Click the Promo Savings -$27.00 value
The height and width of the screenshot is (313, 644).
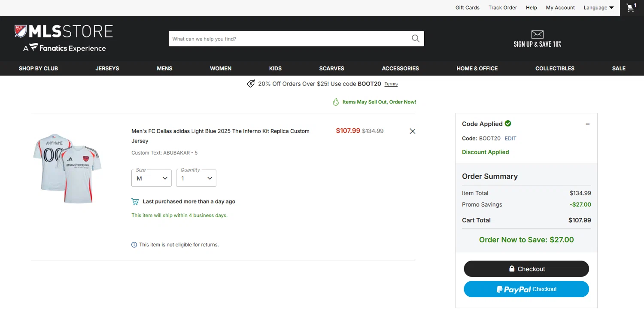pos(580,204)
